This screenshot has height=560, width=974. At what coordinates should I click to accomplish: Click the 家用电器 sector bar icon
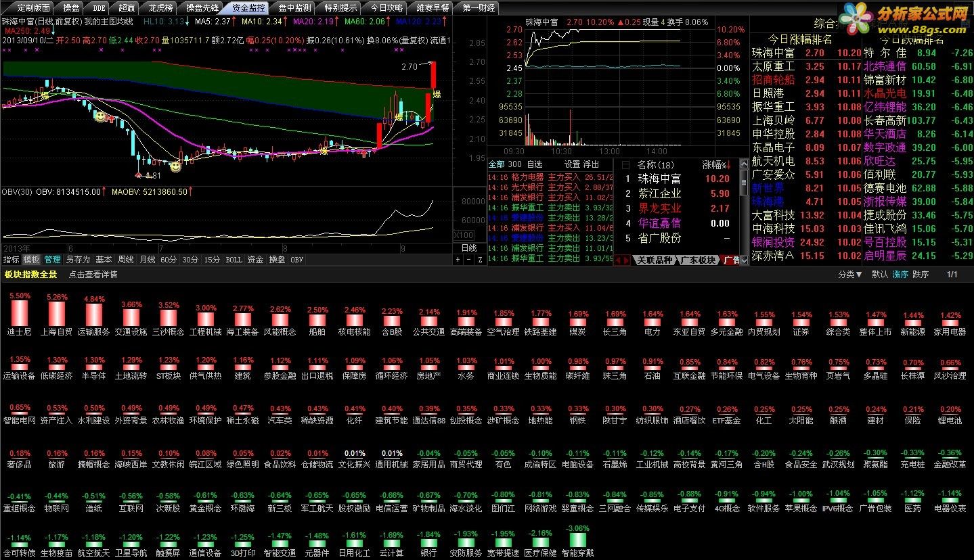tap(950, 323)
